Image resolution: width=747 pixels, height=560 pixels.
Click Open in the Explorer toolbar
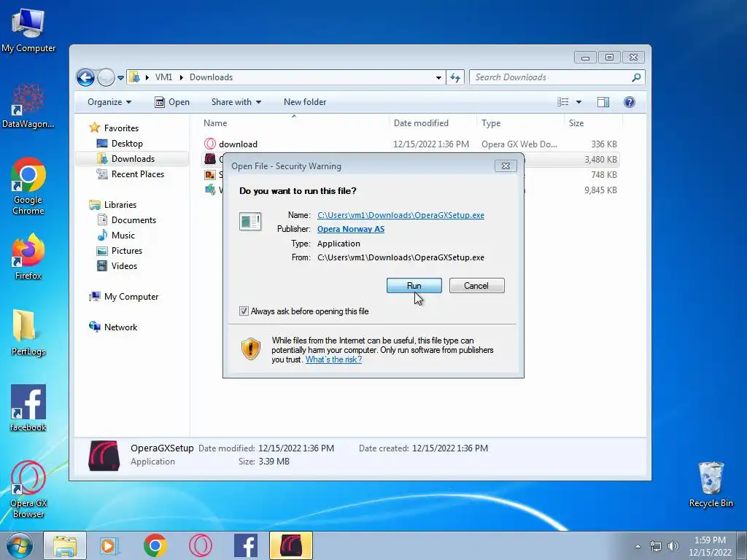click(172, 102)
